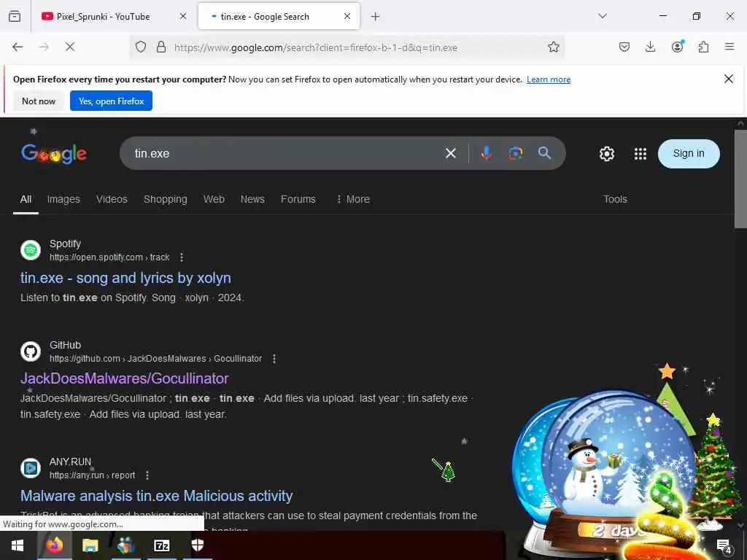Image resolution: width=747 pixels, height=560 pixels.
Task: Open the Windows notification center
Action: 724,547
